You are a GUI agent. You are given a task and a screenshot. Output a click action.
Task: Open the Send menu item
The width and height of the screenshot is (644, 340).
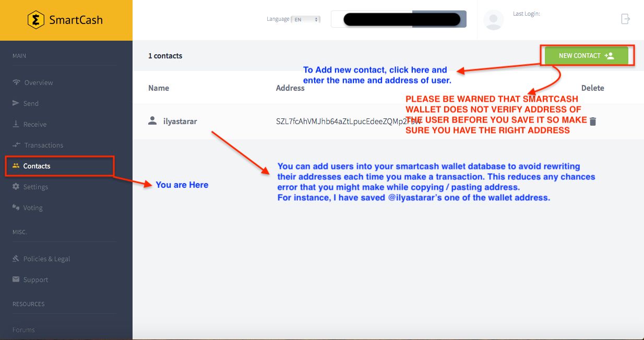click(x=31, y=103)
